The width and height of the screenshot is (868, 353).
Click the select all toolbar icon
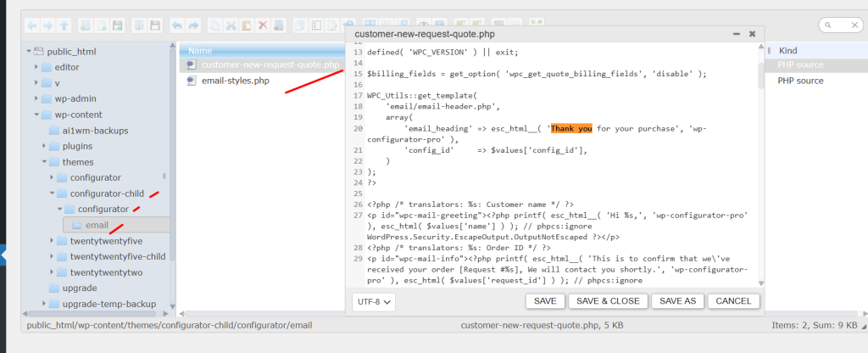click(x=370, y=22)
